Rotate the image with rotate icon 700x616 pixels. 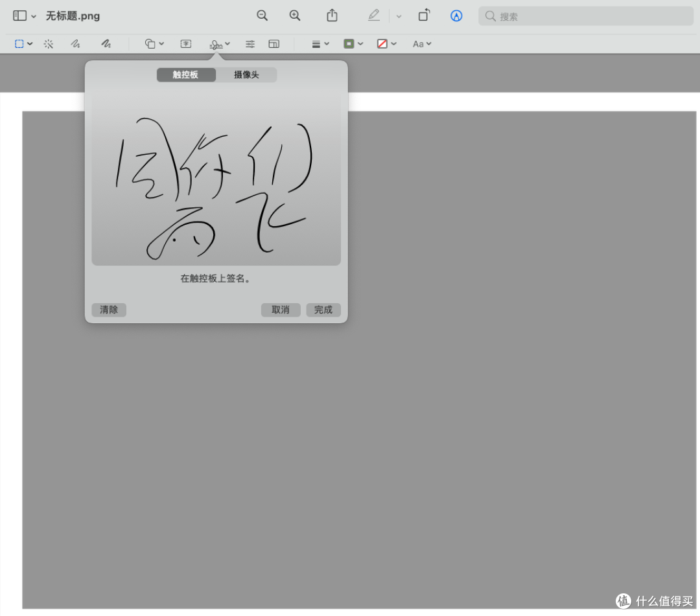pyautogui.click(x=424, y=16)
